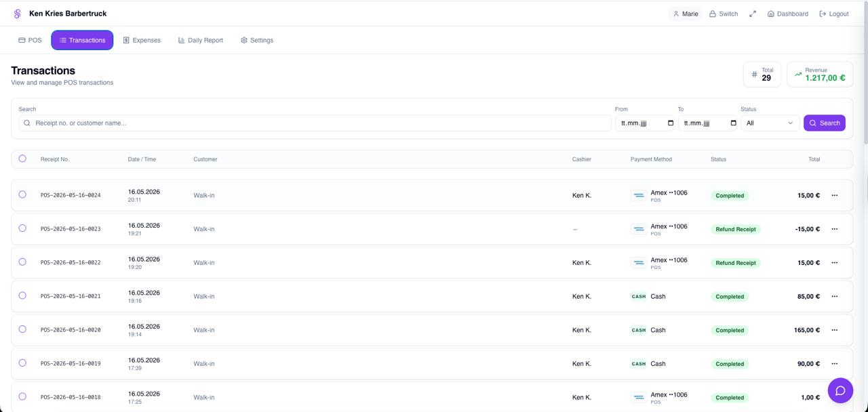Click the To date input
868x412 pixels.
(708, 123)
